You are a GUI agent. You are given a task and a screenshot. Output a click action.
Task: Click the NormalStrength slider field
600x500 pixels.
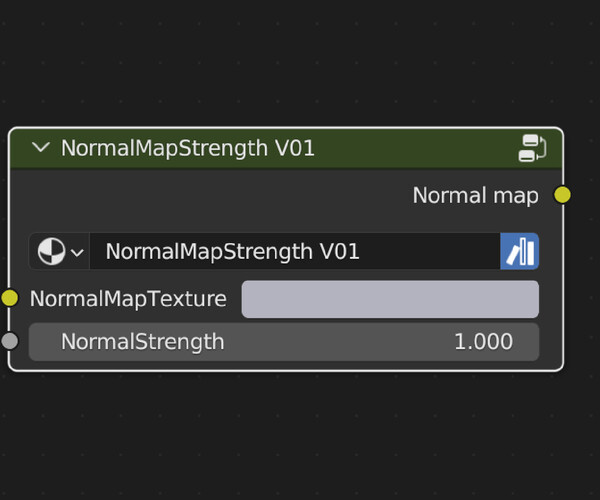coord(284,342)
